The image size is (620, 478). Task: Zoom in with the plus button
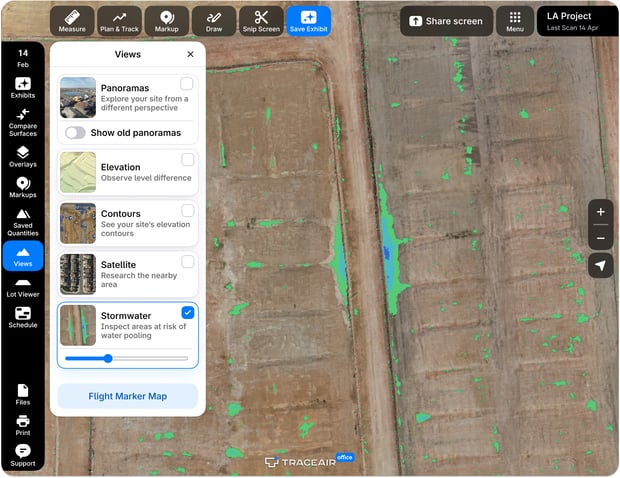click(x=600, y=212)
